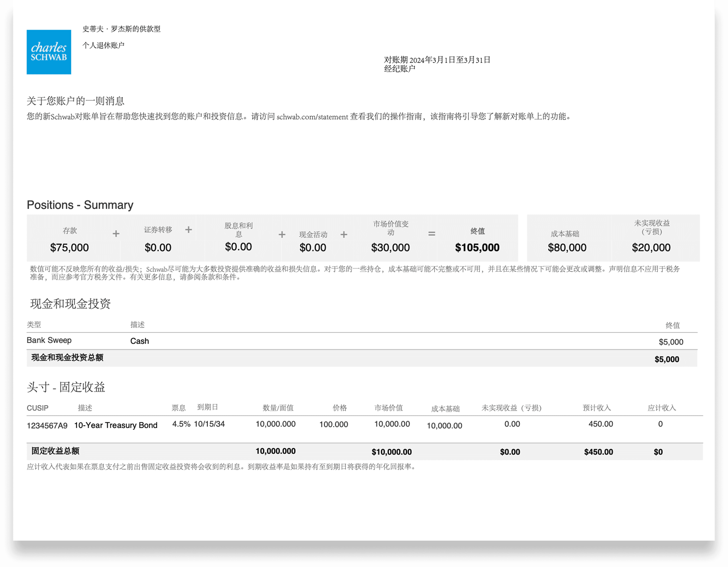Click the 10-Year Treasury Bond description
This screenshot has height=567, width=728.
(x=116, y=425)
